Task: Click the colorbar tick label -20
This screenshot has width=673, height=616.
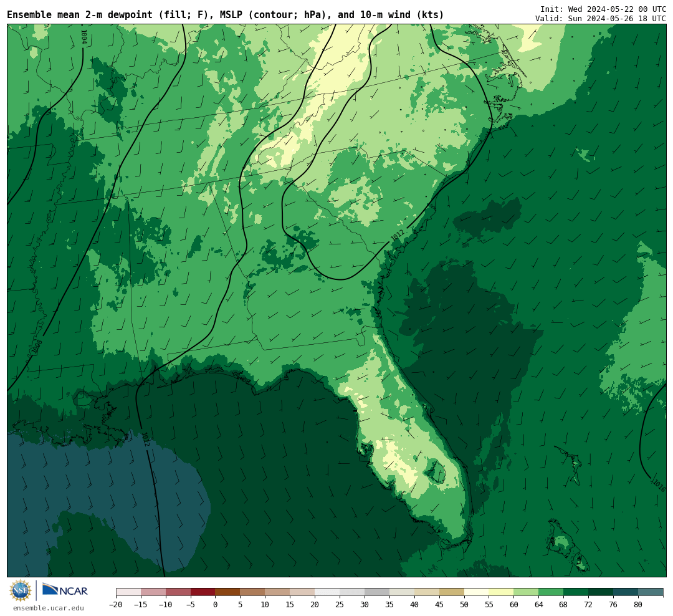Action: coord(116,604)
